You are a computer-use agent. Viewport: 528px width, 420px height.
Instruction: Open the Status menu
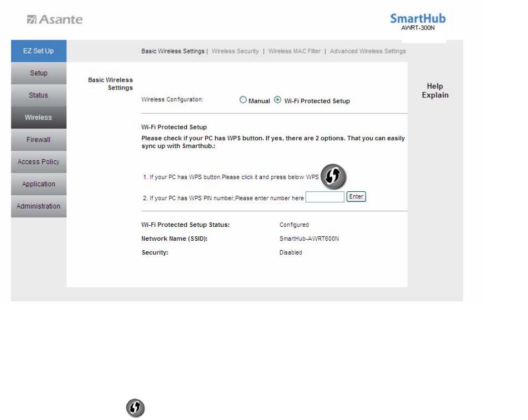pos(39,95)
